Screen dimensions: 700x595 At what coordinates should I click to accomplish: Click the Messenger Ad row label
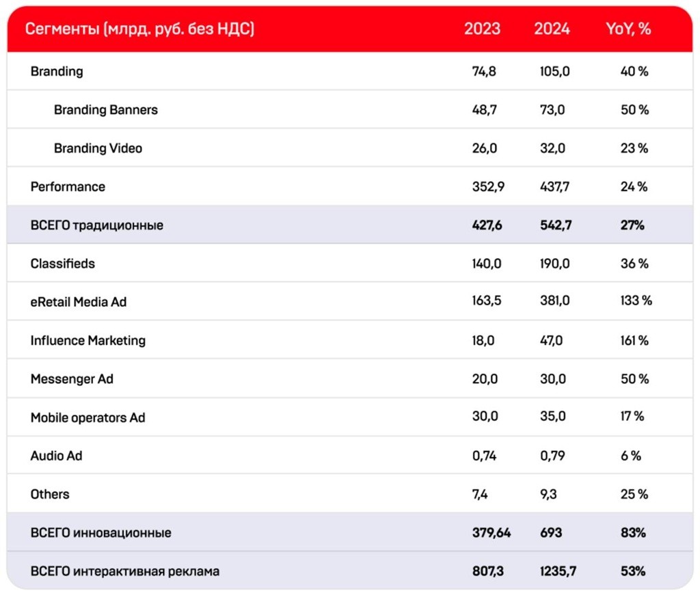[72, 378]
